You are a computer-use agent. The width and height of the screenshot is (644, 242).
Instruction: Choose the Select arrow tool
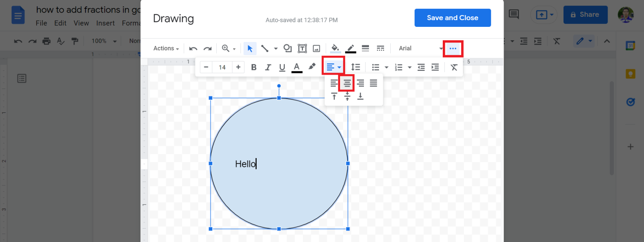(250, 48)
